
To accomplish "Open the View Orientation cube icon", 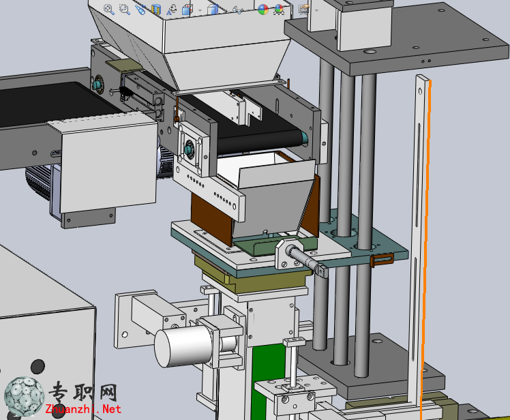I will click(x=187, y=10).
